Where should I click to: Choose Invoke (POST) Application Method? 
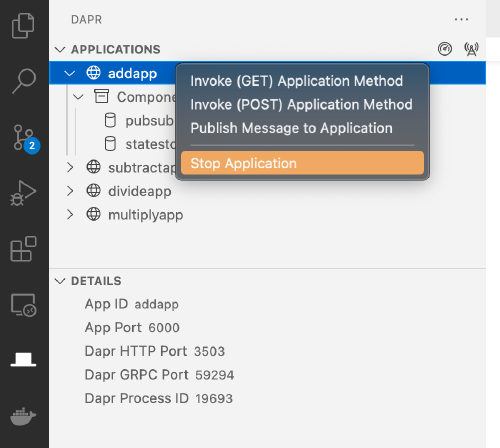click(301, 105)
